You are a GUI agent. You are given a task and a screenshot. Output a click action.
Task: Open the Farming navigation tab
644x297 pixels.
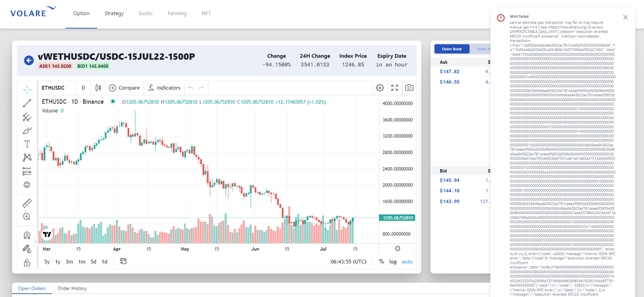177,13
